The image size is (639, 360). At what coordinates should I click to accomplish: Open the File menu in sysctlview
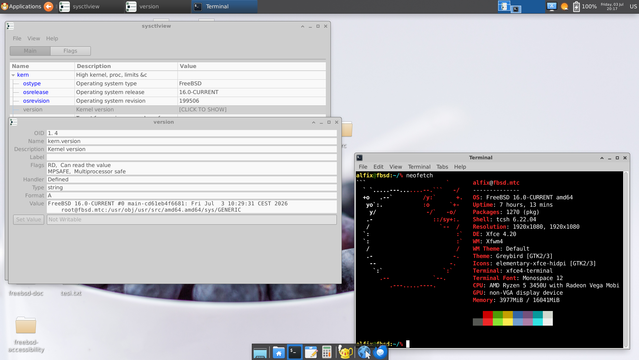click(x=17, y=38)
